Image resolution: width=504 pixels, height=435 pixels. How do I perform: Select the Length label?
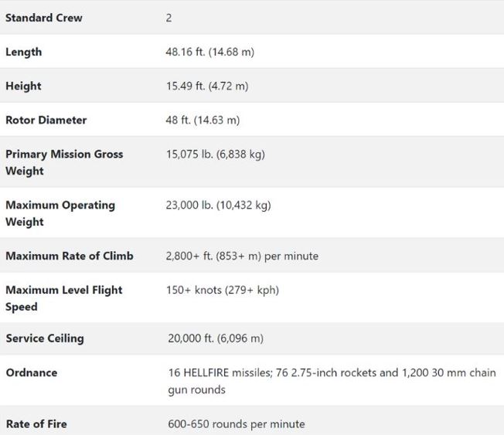click(x=24, y=52)
